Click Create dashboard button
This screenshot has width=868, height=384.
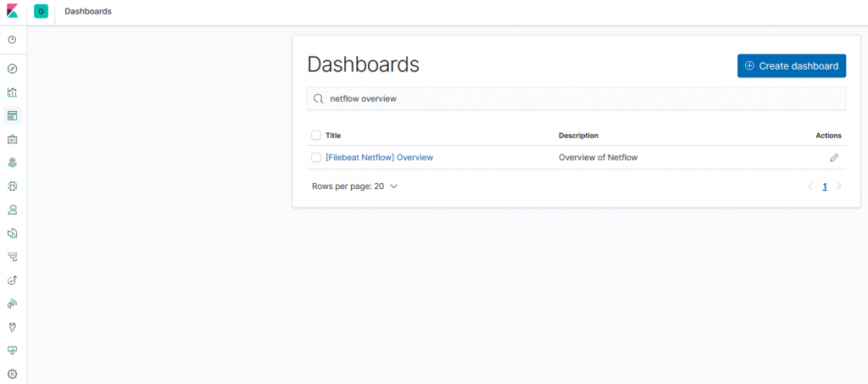pyautogui.click(x=792, y=66)
